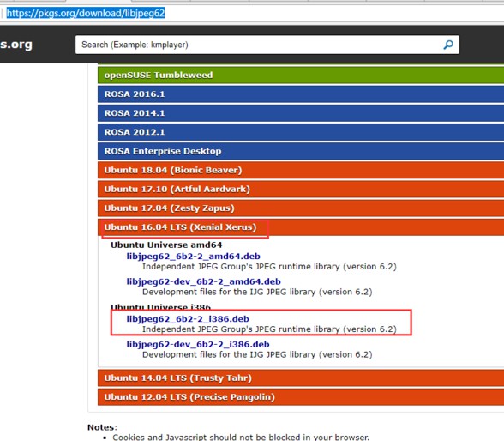Expand the ROSA 2012.1 section
Viewport: 504px width, 441px height.
pos(301,132)
